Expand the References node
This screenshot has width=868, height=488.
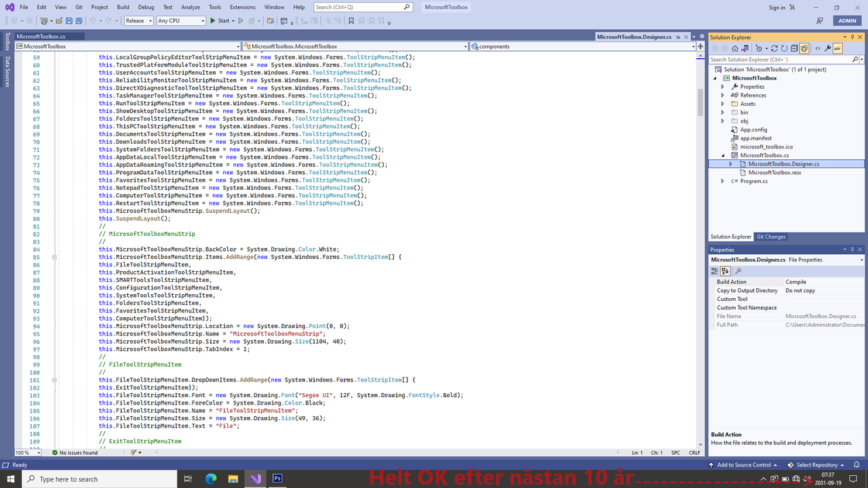(x=723, y=96)
